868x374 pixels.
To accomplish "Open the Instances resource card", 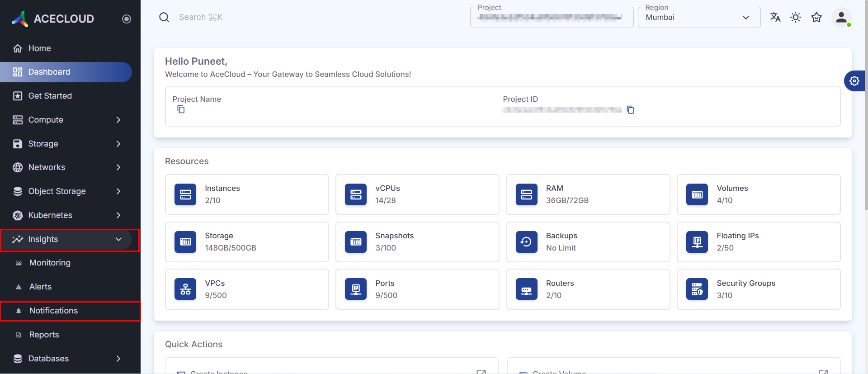I will (247, 194).
